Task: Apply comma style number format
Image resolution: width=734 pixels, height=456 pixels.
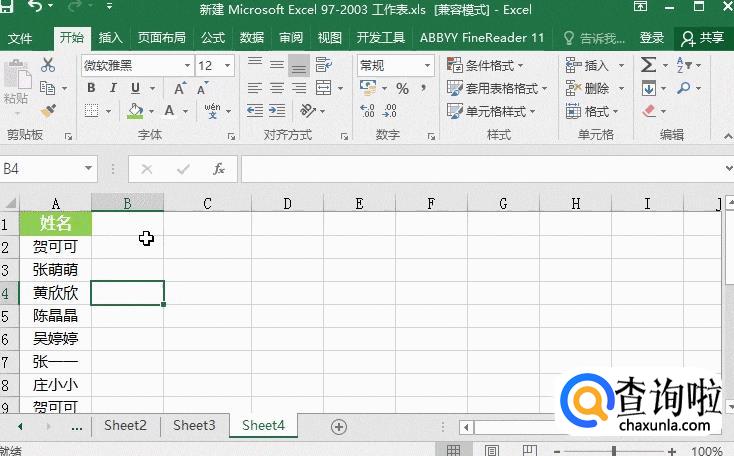Action: (424, 88)
